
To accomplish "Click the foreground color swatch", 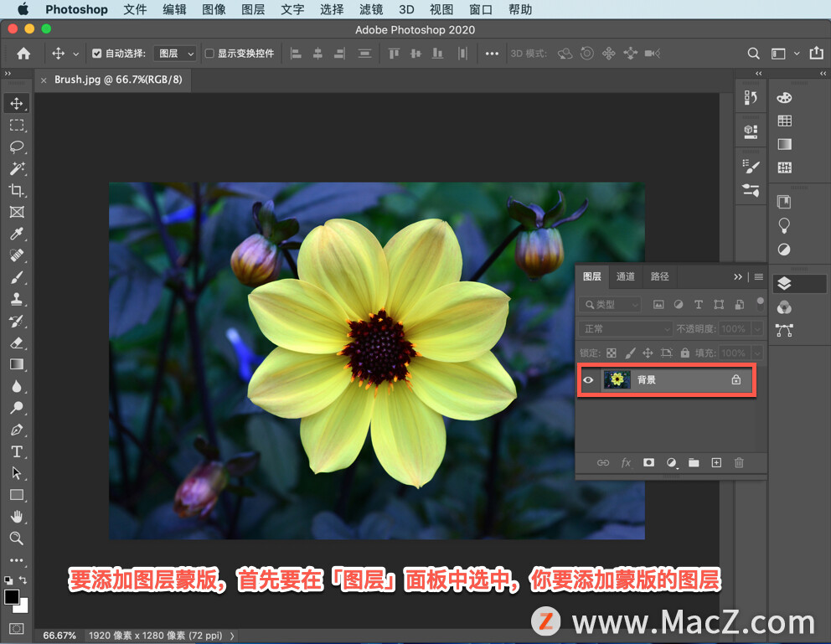I will 11,597.
